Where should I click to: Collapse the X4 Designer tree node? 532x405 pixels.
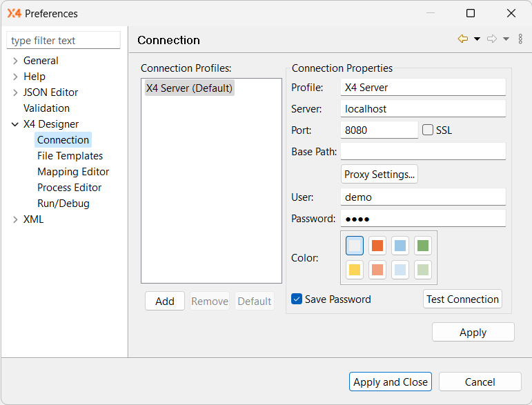tap(15, 124)
